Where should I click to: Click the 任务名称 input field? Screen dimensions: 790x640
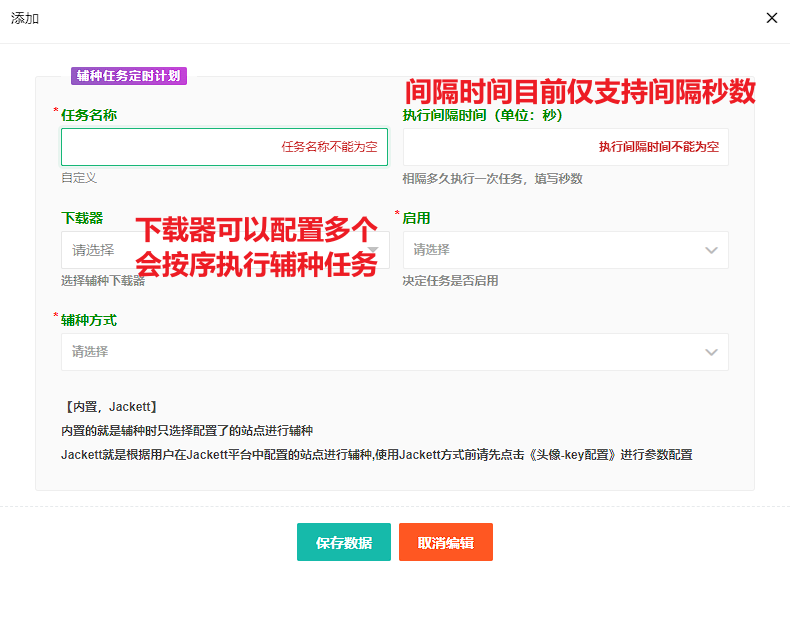(170, 147)
